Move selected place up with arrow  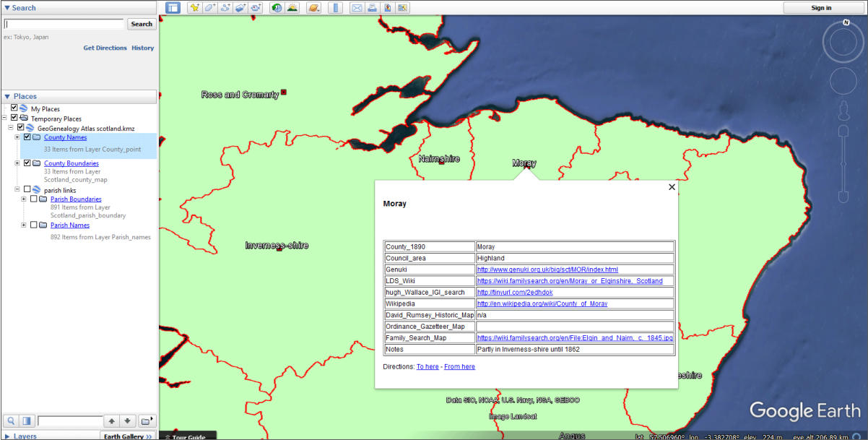(x=112, y=420)
